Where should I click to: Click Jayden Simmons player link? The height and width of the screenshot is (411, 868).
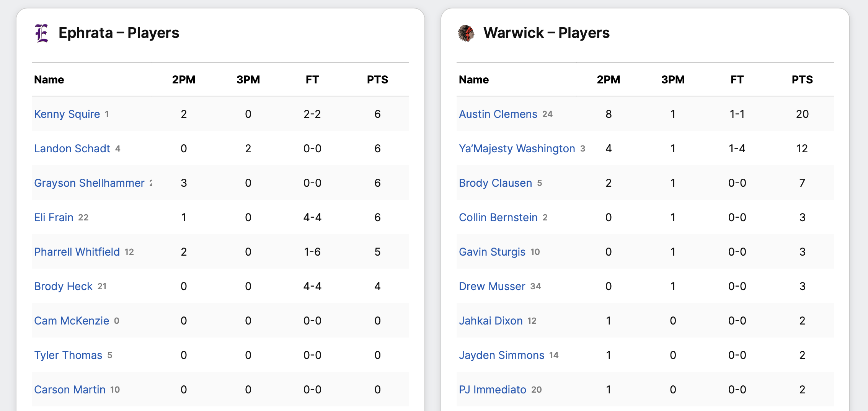click(501, 355)
